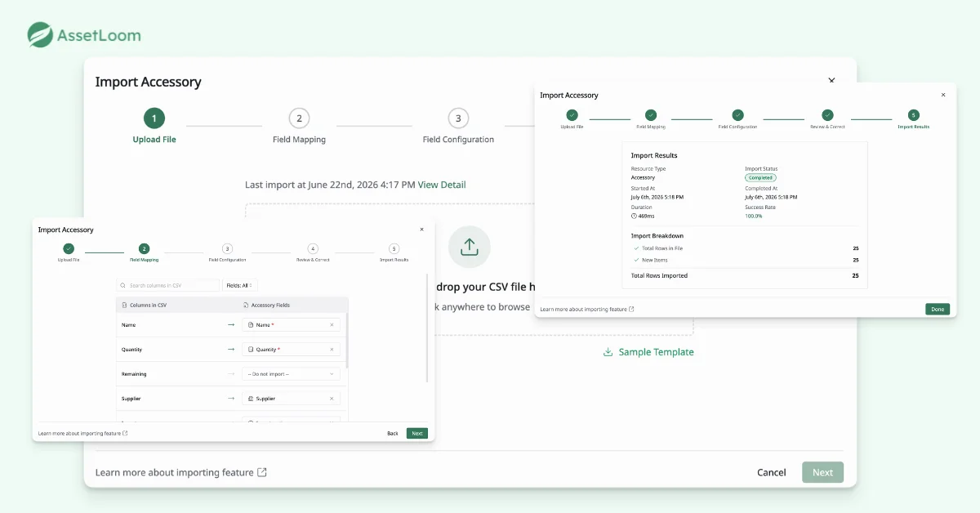
Task: Click the download icon beside Sample Template
Action: (608, 352)
